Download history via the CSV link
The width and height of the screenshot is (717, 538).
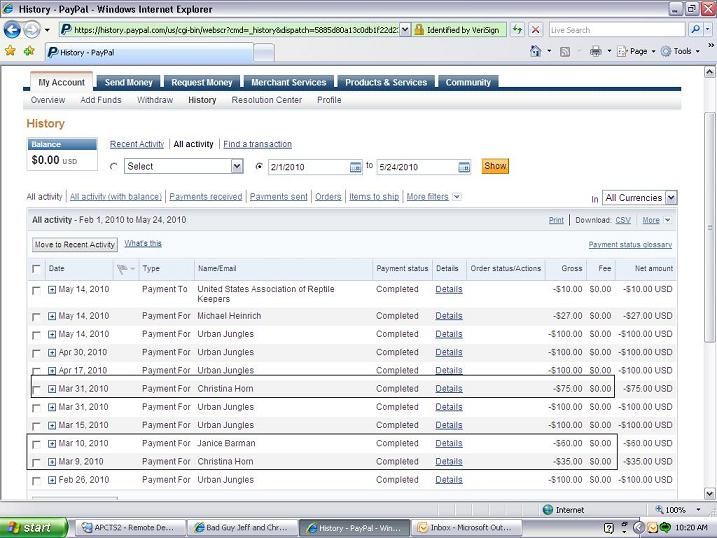[x=623, y=220]
